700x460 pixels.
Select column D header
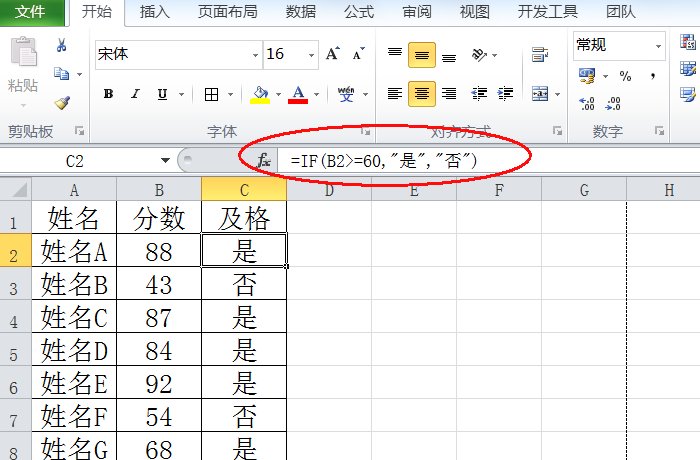click(329, 190)
